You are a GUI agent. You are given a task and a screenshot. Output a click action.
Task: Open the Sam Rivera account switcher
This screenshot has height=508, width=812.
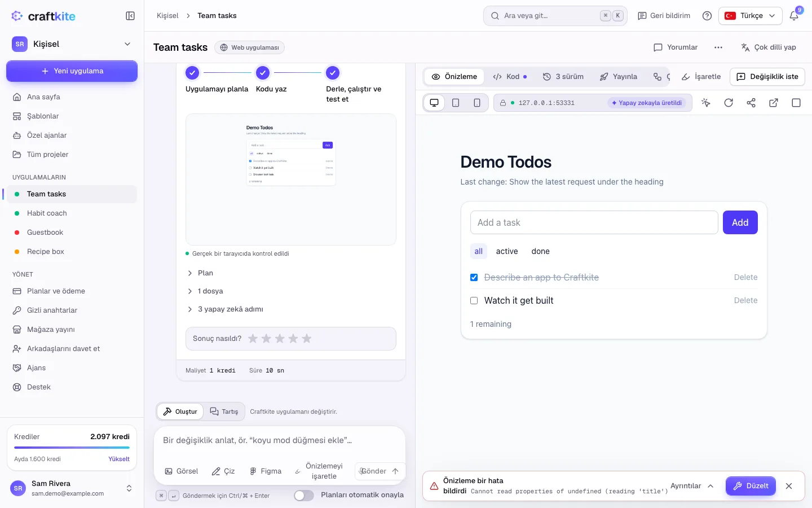pyautogui.click(x=72, y=488)
